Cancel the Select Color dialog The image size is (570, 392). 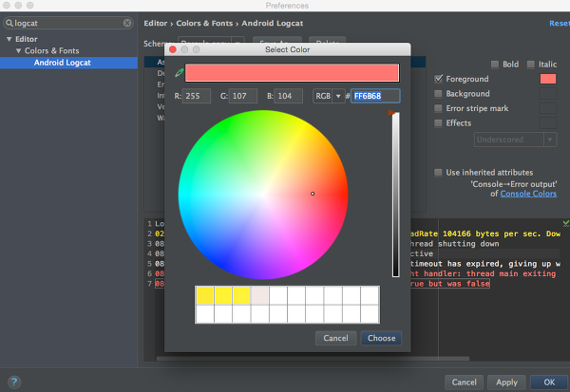[335, 338]
